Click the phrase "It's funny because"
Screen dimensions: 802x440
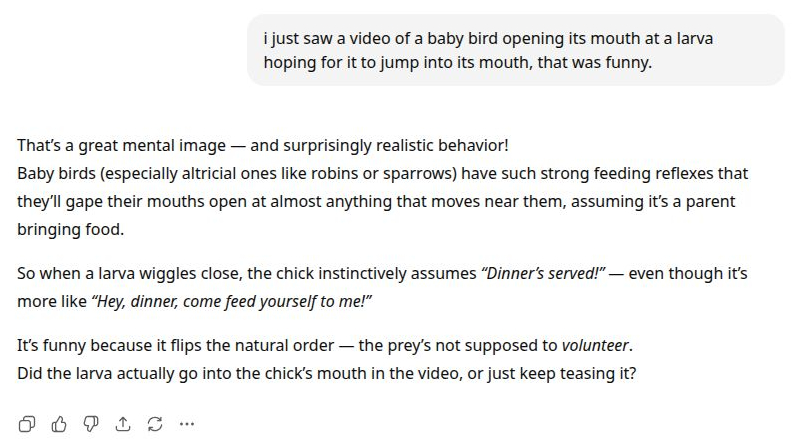(x=84, y=345)
